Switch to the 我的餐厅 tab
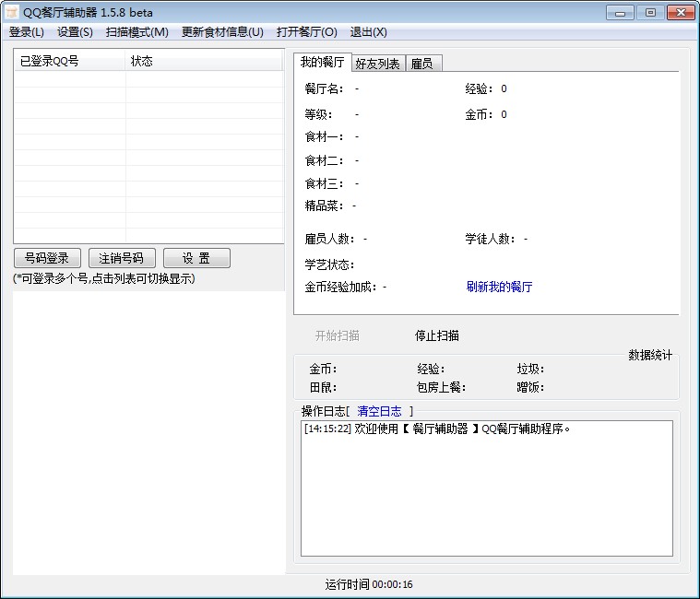Viewport: 700px width, 599px height. 323,63
